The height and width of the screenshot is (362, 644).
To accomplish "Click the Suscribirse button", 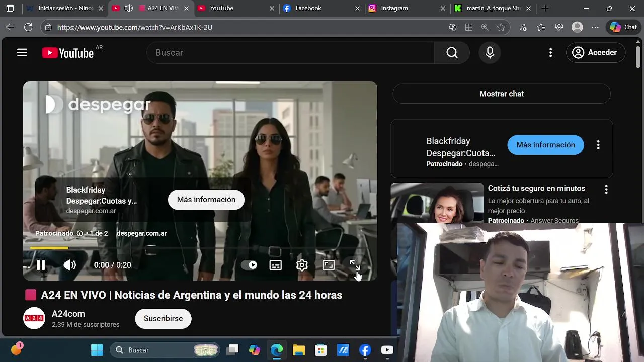I will [164, 319].
